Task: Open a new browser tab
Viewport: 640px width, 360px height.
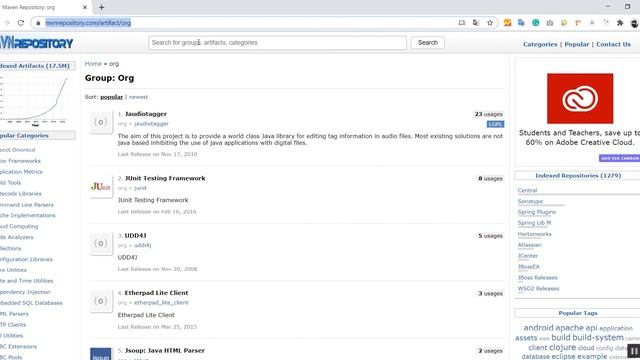Action: click(x=101, y=7)
